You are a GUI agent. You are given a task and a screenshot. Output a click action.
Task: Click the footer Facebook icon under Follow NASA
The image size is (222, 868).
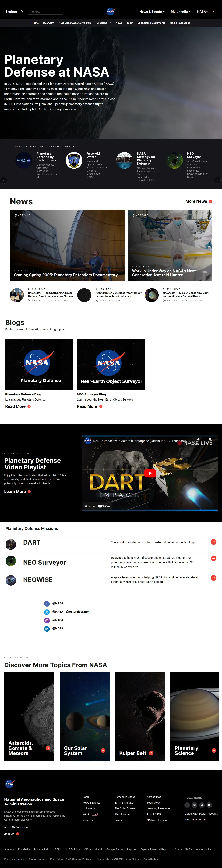click(x=187, y=805)
